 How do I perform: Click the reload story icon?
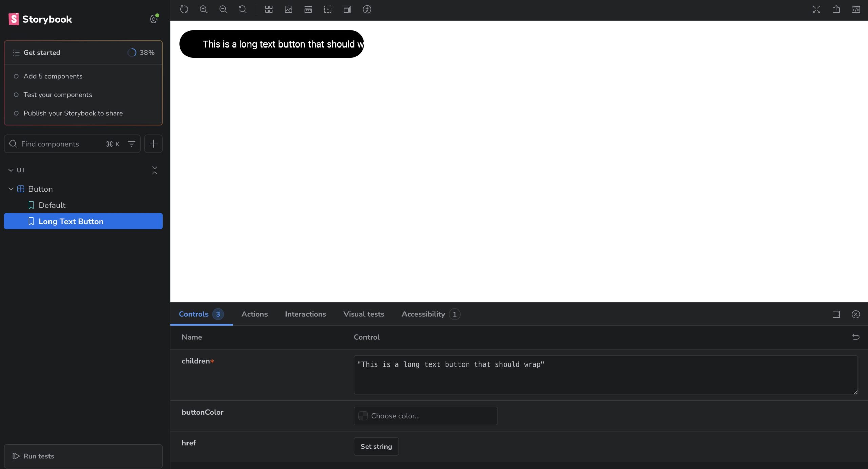tap(184, 9)
